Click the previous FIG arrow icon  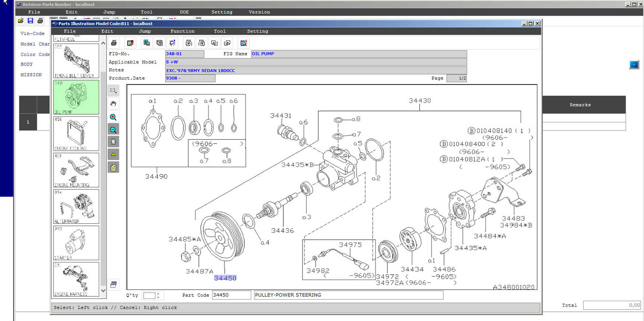pos(189,43)
